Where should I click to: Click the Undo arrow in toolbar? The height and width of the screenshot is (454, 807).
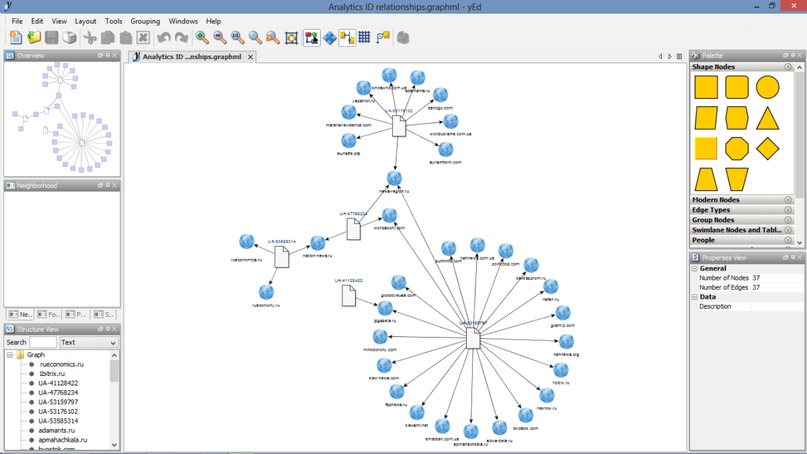(164, 38)
